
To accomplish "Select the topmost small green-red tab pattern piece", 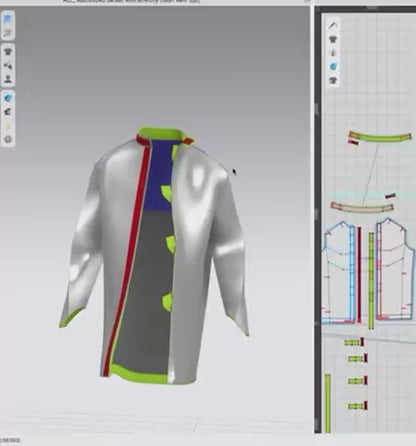I will pyautogui.click(x=354, y=342).
